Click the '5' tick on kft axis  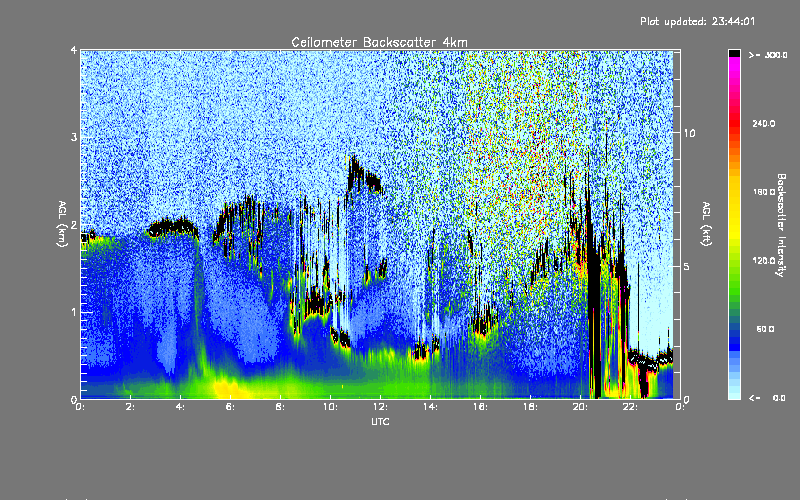pos(687,266)
